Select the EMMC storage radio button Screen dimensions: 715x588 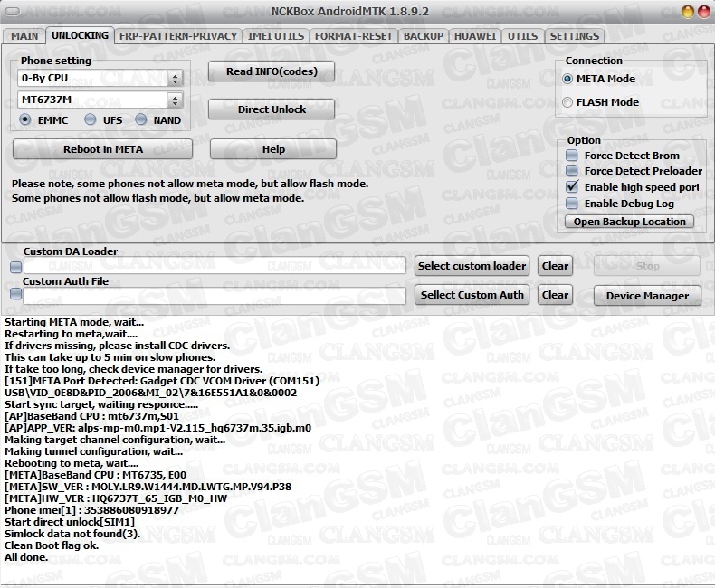point(25,120)
